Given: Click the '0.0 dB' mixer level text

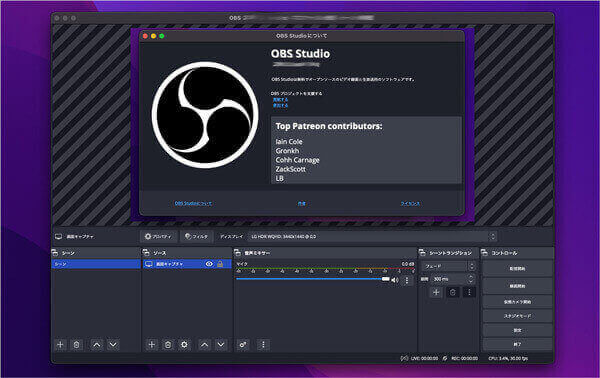Looking at the screenshot, I should click(408, 264).
